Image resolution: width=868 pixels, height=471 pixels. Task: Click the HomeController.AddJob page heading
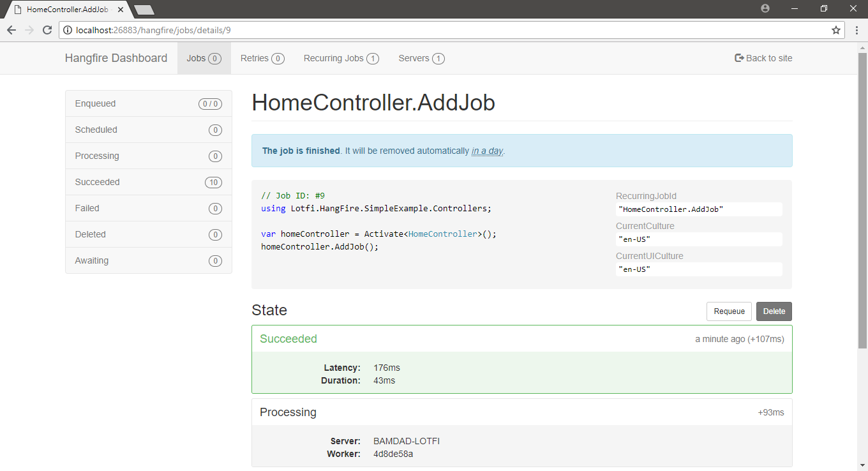tap(373, 103)
